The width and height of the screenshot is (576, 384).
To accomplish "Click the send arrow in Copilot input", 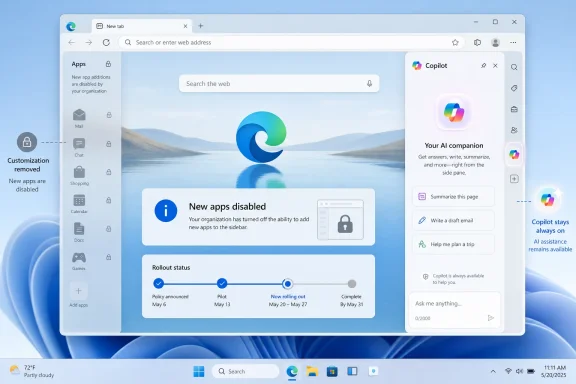I will [491, 318].
